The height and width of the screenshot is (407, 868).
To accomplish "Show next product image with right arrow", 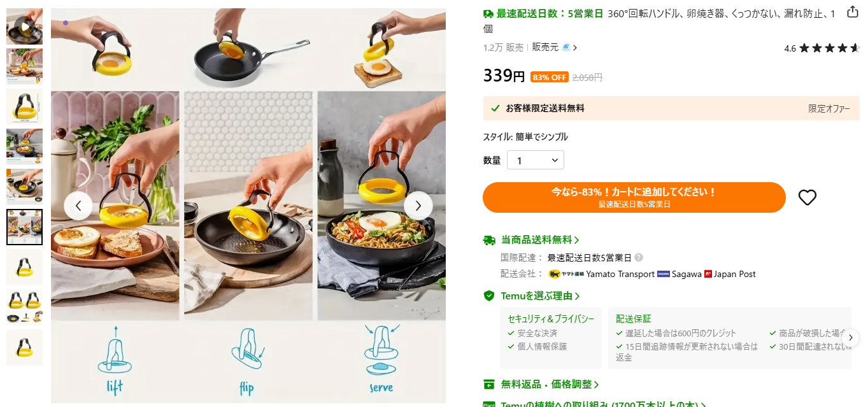I will click(x=418, y=206).
